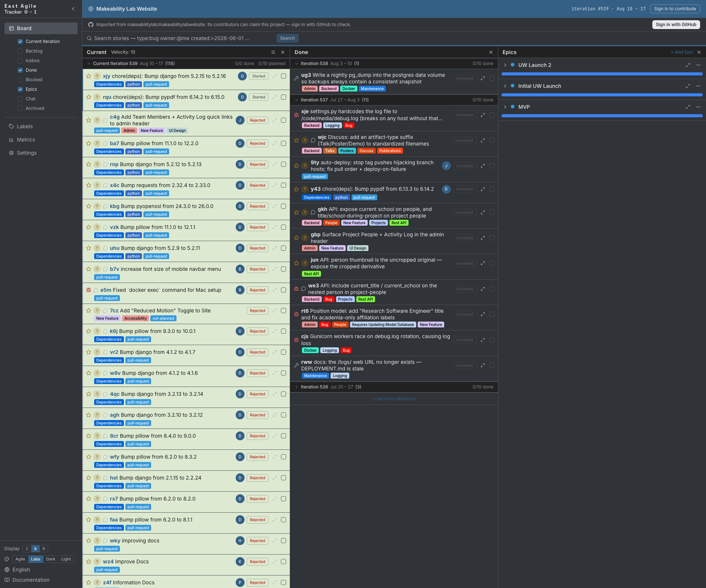Viewport: 706px width, 588px height.
Task: Click Sign in with GitHub button
Action: (676, 25)
